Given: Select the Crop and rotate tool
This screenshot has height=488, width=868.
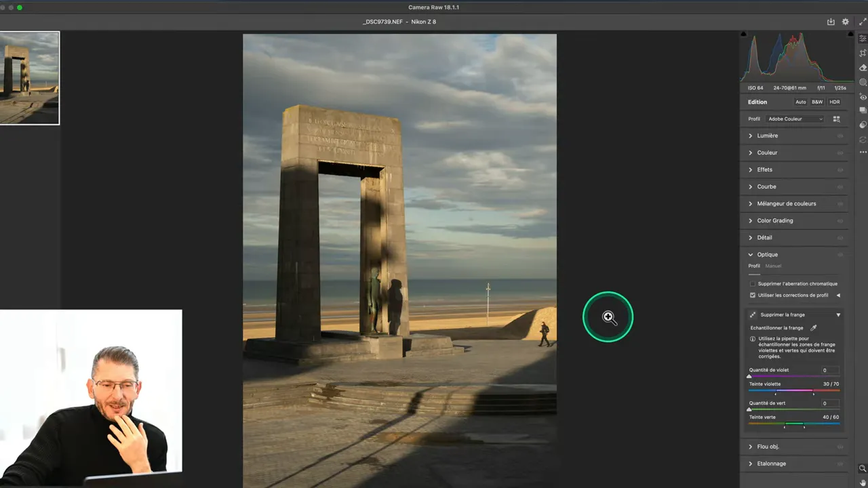Looking at the screenshot, I should [863, 53].
